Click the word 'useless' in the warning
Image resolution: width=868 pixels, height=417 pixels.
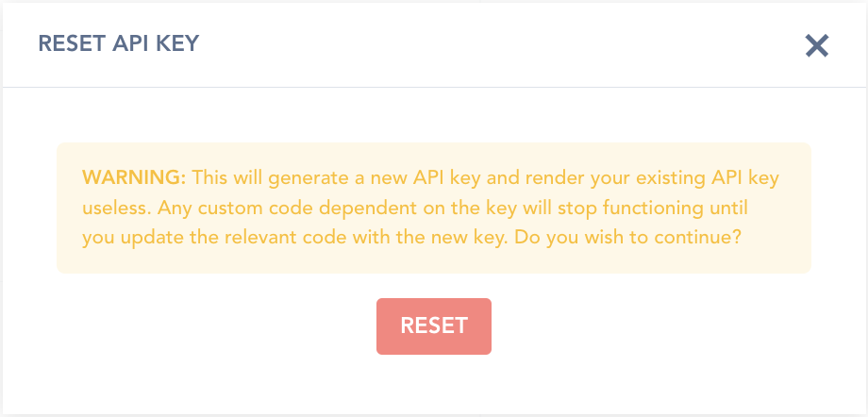point(114,208)
